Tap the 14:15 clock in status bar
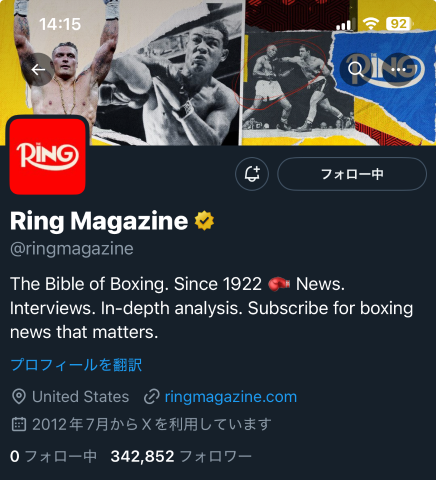Viewport: 436px width, 480px height. (60, 24)
